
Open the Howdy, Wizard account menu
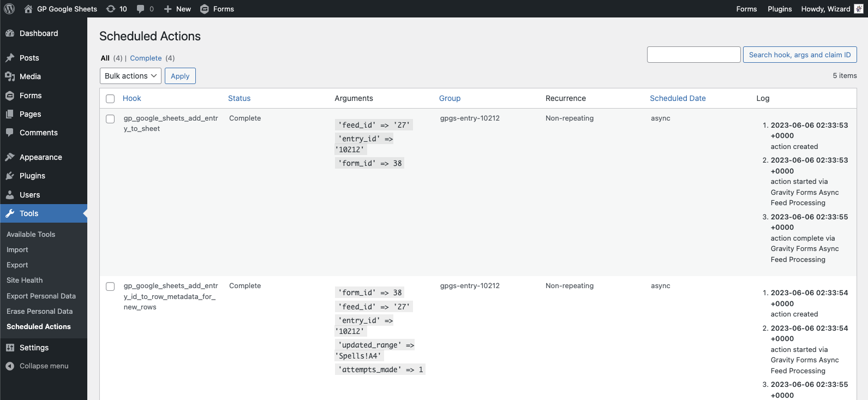[x=831, y=9]
